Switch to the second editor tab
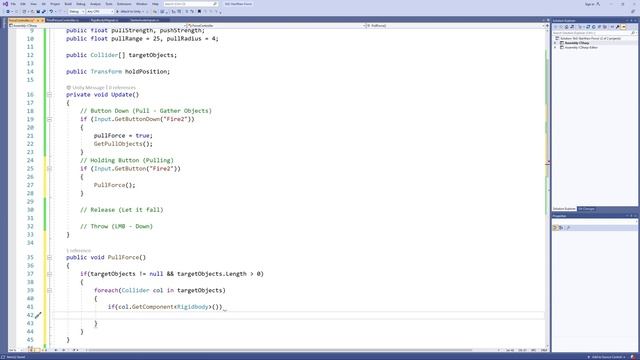Screen dimensions: 640x360 click(x=62, y=20)
